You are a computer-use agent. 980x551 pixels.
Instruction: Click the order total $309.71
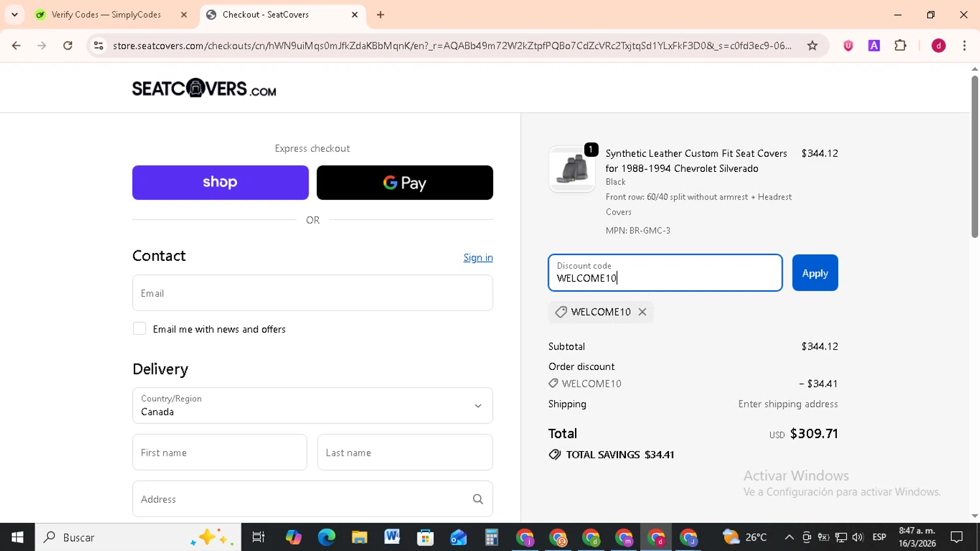pos(813,433)
